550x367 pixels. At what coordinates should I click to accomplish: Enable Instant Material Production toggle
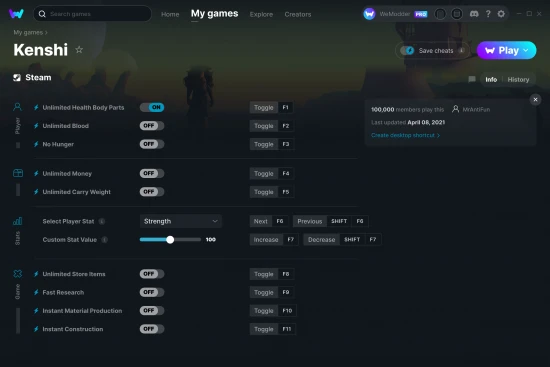pos(152,311)
